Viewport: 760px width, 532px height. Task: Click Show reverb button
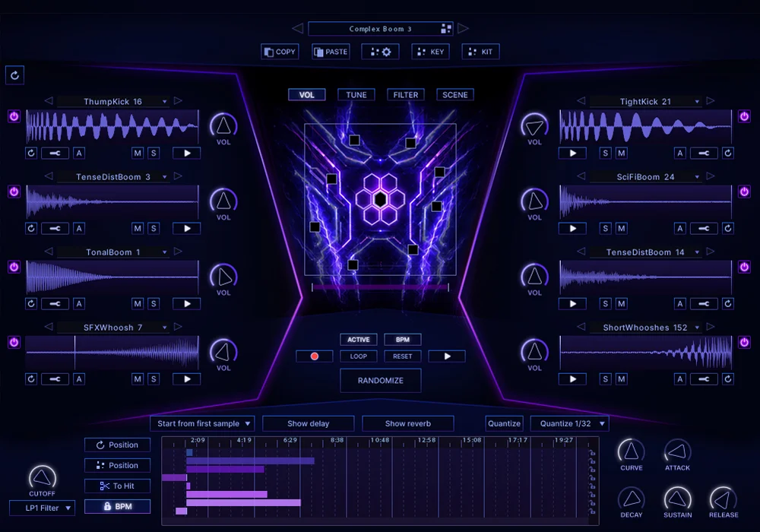[x=408, y=423]
